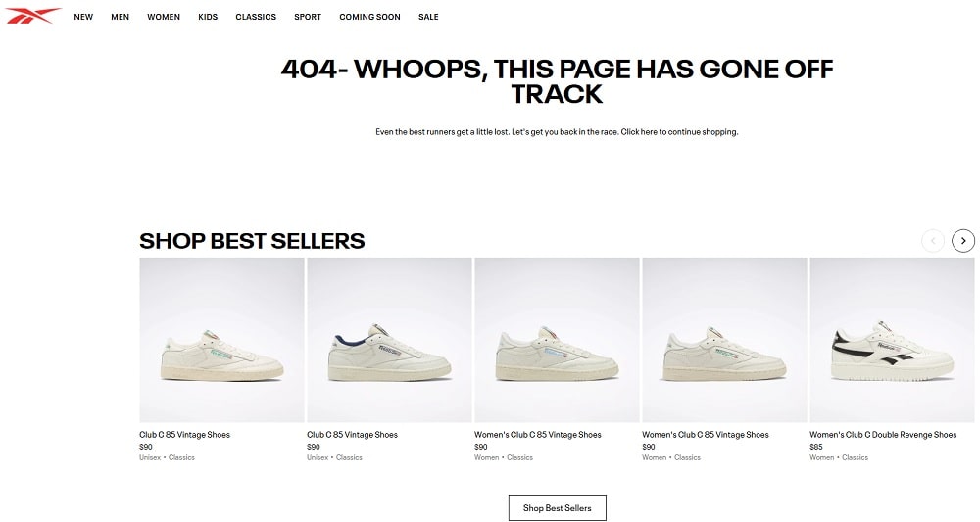980x522 pixels.
Task: Go to CLASSICS section
Action: click(256, 17)
